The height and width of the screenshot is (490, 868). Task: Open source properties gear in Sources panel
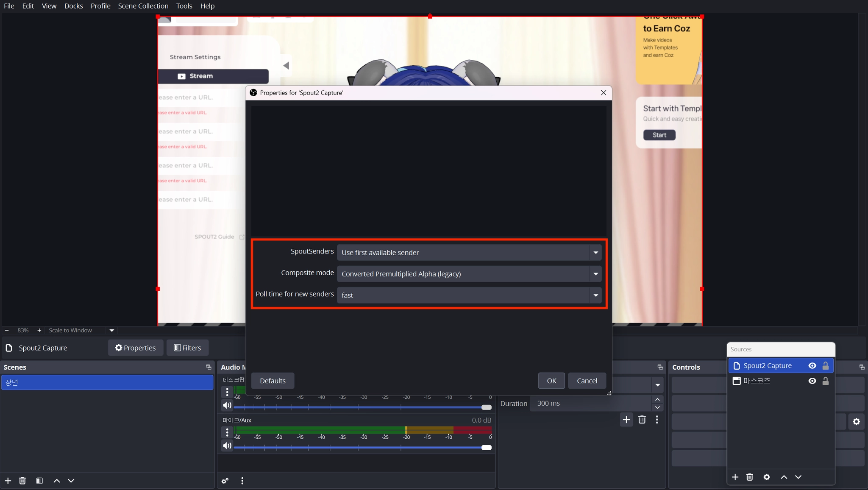coord(766,477)
